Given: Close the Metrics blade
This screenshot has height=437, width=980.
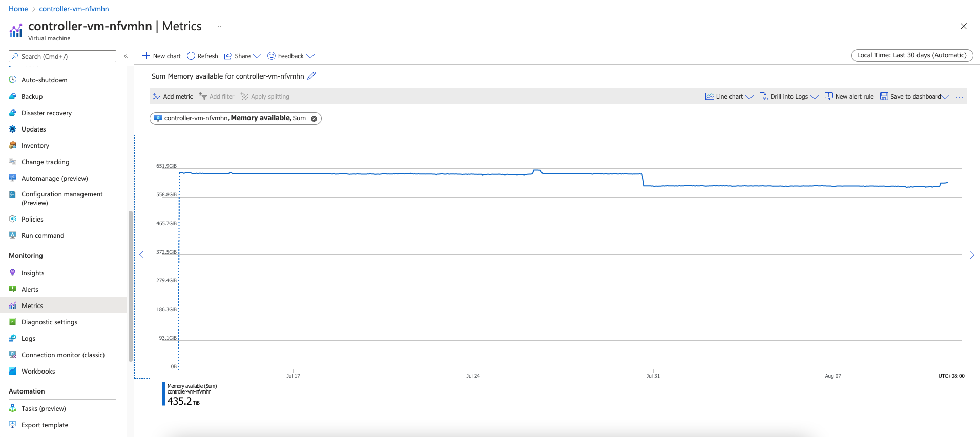Looking at the screenshot, I should [964, 26].
